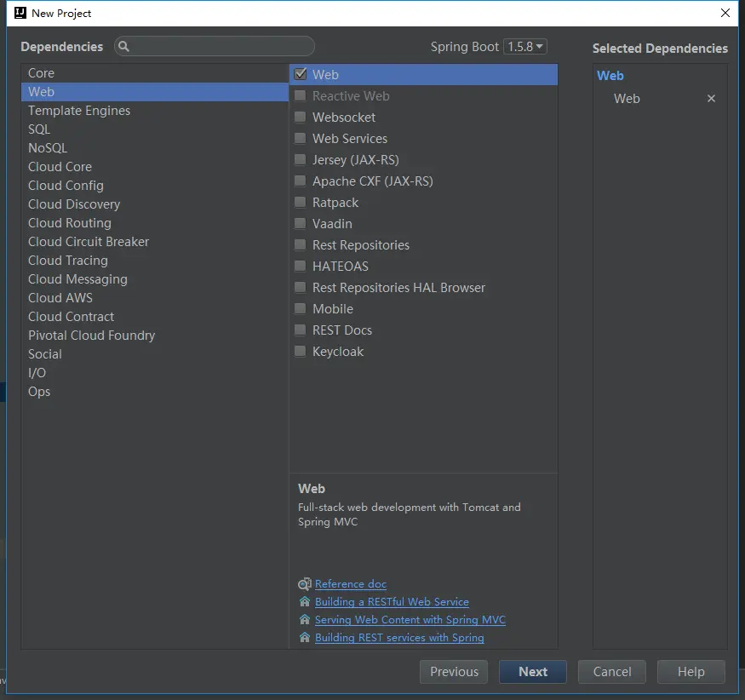Viewport: 745px width, 700px height.
Task: Select the I/O category
Action: coord(154,373)
